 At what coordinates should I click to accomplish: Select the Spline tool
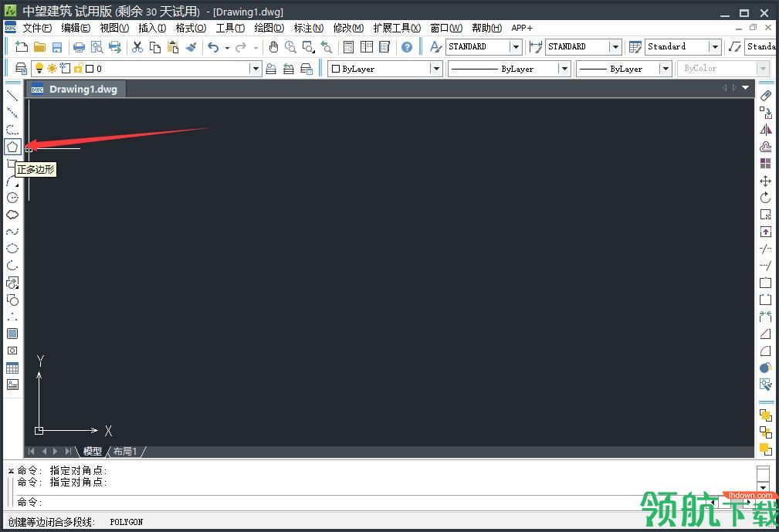point(12,232)
